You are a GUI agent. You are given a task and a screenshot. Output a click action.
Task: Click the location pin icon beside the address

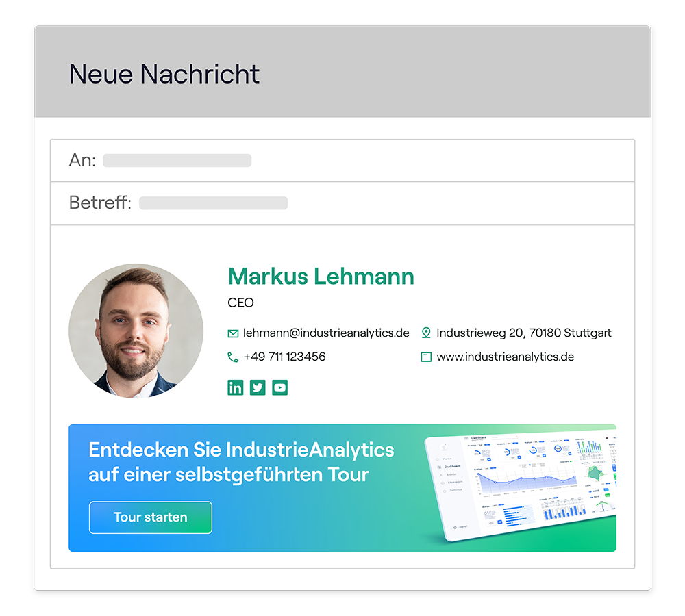click(426, 333)
